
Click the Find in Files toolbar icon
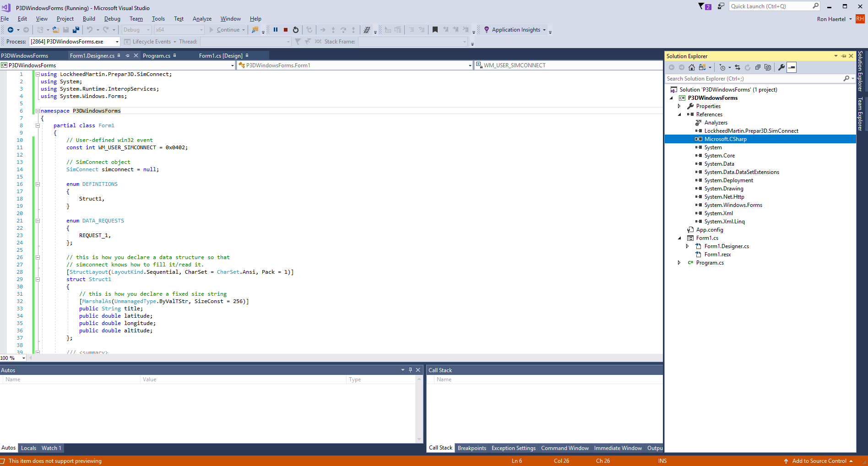(255, 30)
